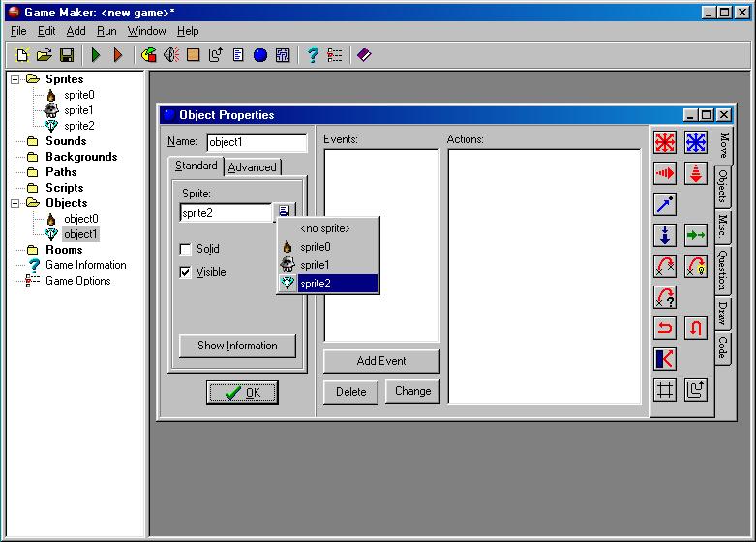This screenshot has height=542, width=756.
Task: Pick <no sprite> in the popup list
Action: [324, 228]
